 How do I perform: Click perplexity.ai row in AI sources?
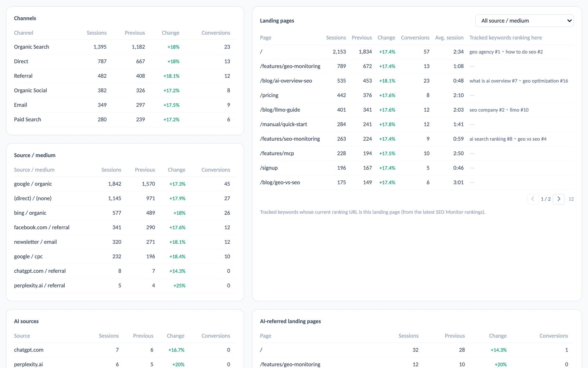pyautogui.click(x=125, y=364)
